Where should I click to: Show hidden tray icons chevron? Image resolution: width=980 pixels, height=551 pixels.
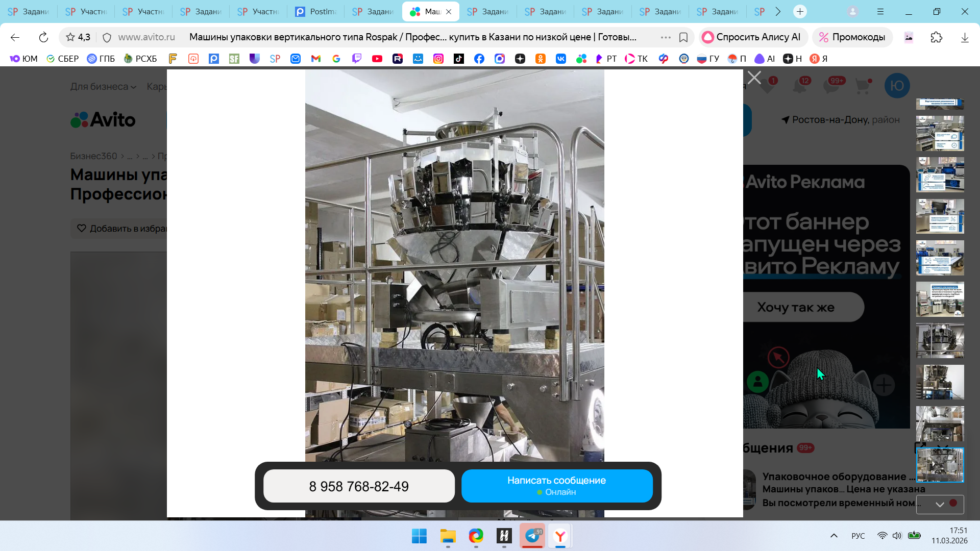coord(834,536)
